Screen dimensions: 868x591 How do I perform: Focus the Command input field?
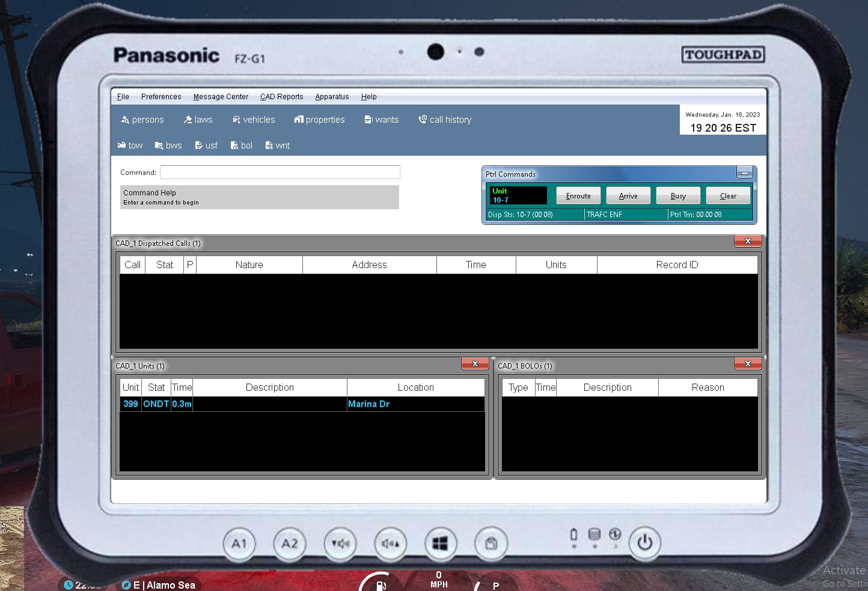(x=280, y=173)
